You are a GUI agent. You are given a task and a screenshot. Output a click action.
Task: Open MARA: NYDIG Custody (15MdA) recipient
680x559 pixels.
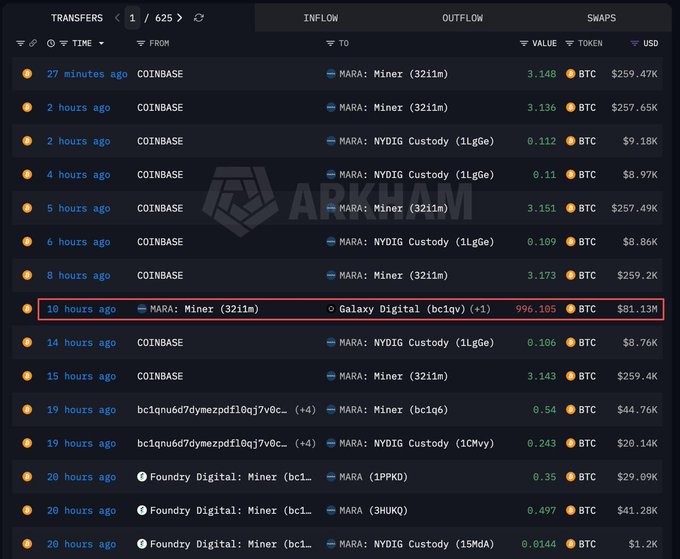coord(416,544)
